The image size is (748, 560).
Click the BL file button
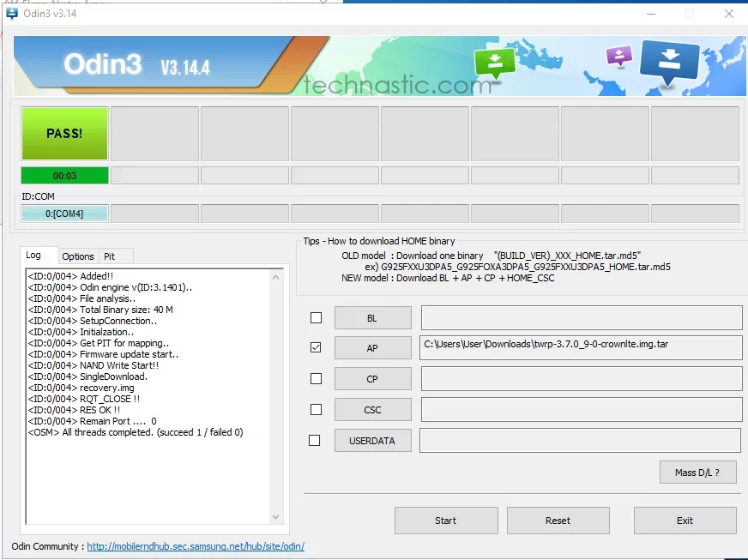(372, 317)
